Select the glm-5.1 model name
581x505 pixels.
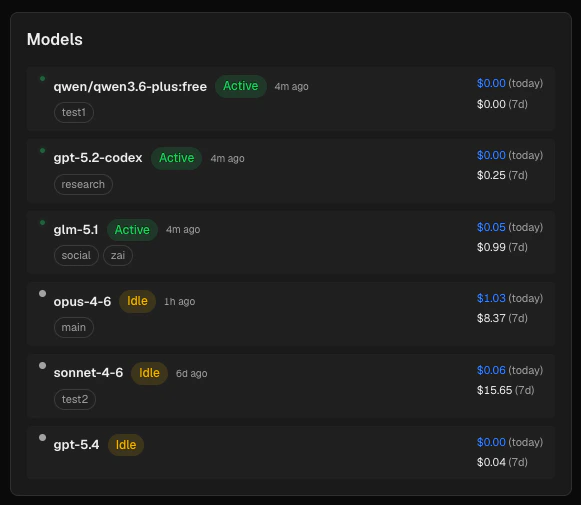tap(76, 230)
